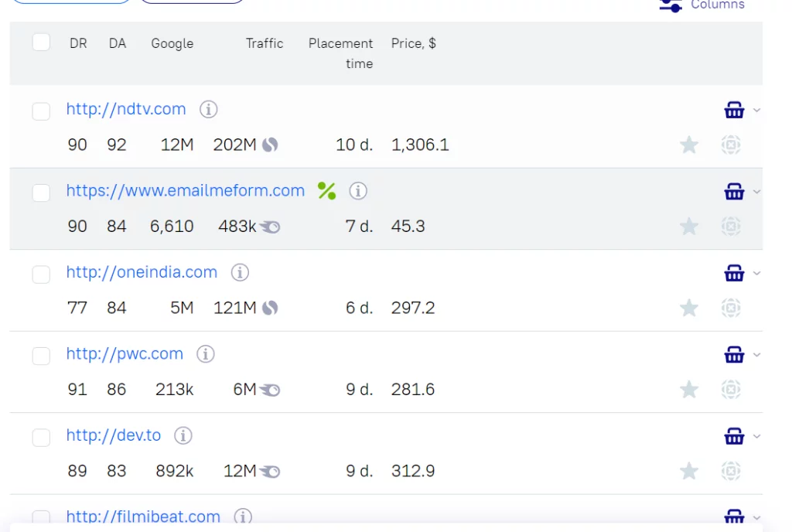Click the blacklist icon for pwc.com
Image resolution: width=792 pixels, height=532 pixels.
click(x=731, y=390)
